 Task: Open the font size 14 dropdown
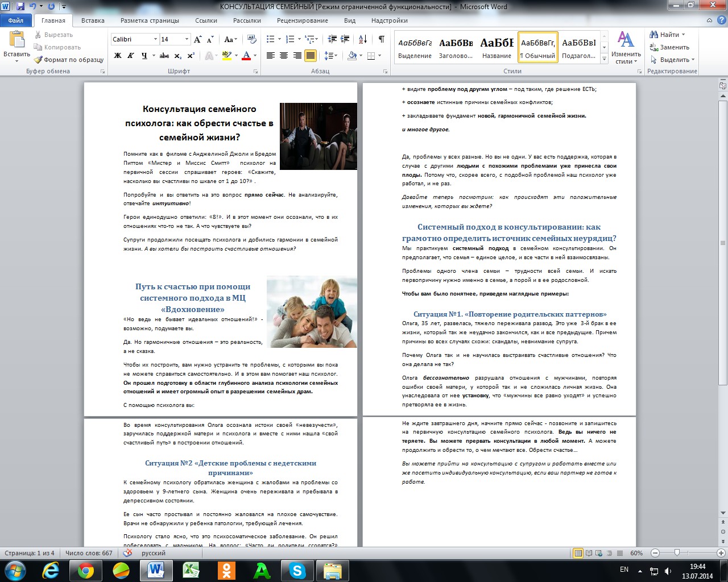point(187,39)
